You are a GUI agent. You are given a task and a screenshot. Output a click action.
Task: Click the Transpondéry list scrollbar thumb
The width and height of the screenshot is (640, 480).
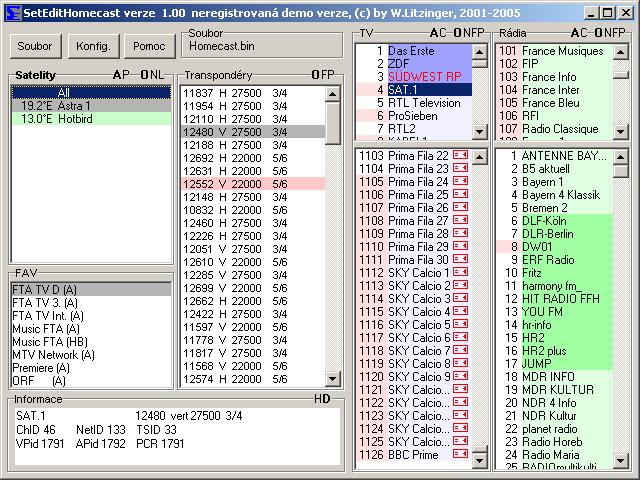coord(333,123)
